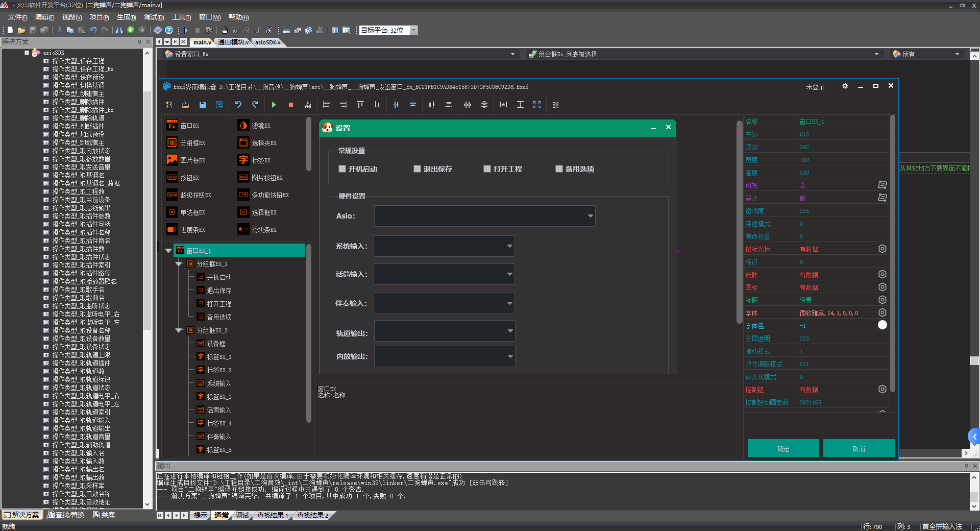Toggle the 禁止 property switch icon
The width and height of the screenshot is (980, 531).
(x=882, y=198)
